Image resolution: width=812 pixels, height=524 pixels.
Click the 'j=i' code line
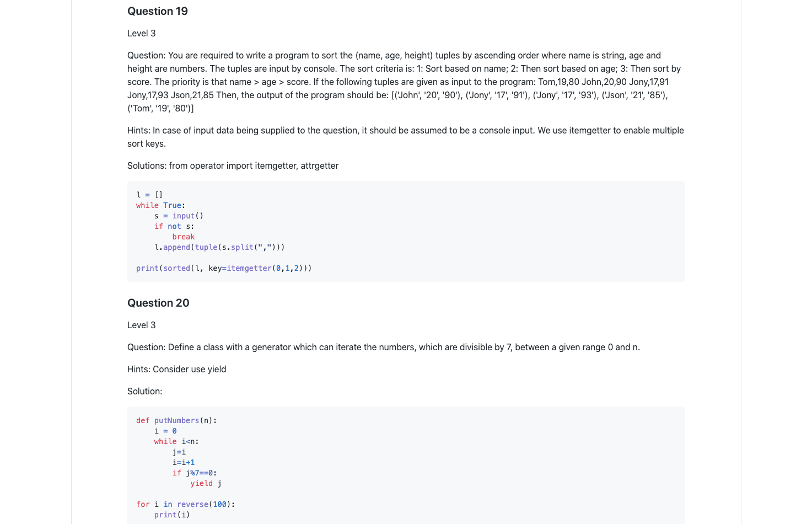coord(179,452)
